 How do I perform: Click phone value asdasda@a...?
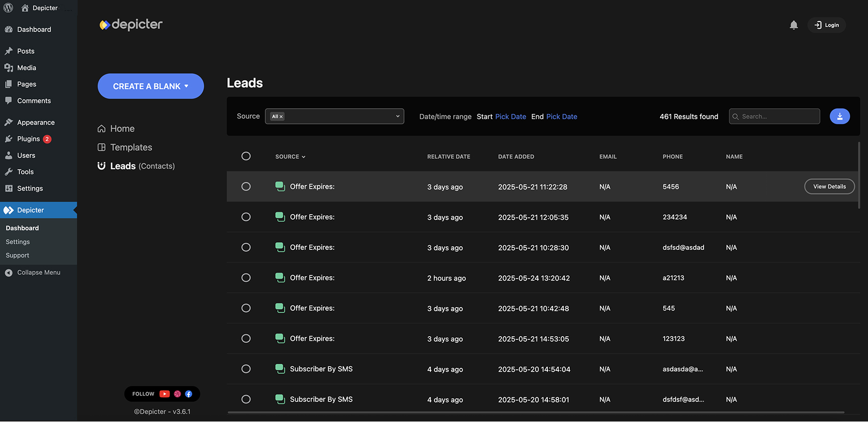pos(683,369)
